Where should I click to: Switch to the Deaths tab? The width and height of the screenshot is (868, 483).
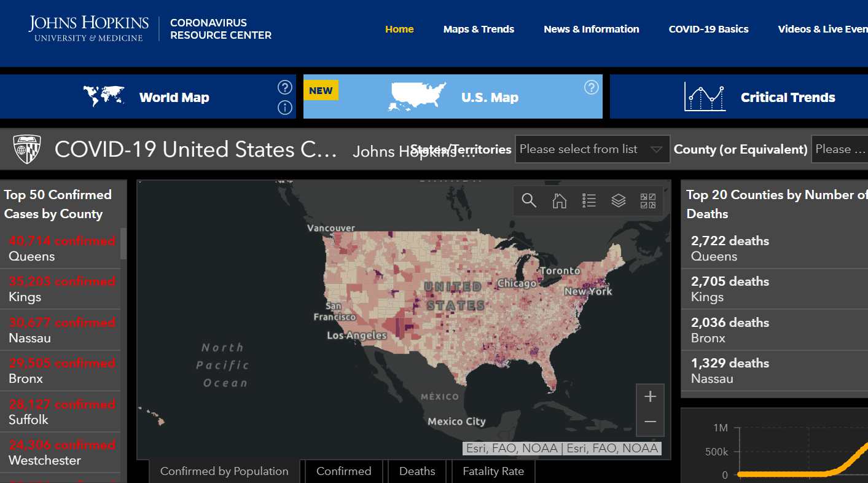[x=417, y=471]
